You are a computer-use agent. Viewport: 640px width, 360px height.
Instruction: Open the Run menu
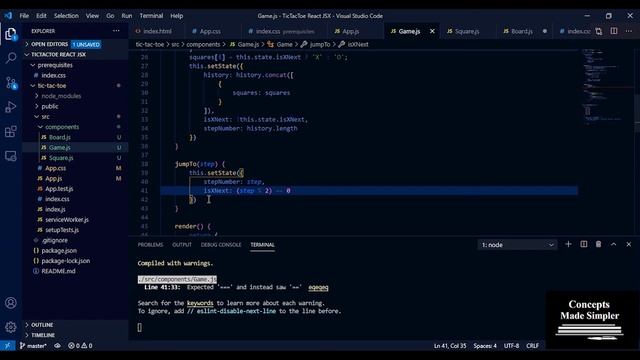click(127, 16)
